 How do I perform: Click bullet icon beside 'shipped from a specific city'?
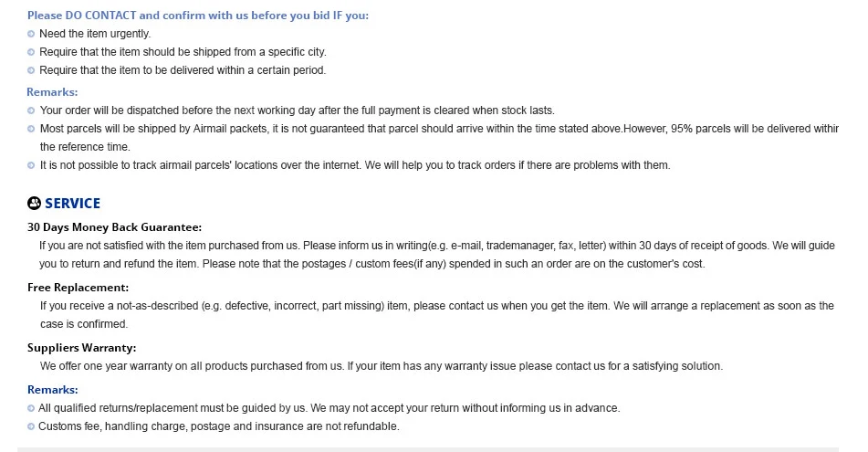(x=31, y=52)
